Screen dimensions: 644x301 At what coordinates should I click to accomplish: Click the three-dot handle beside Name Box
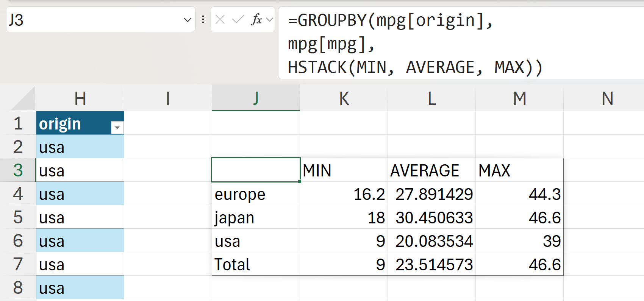203,19
